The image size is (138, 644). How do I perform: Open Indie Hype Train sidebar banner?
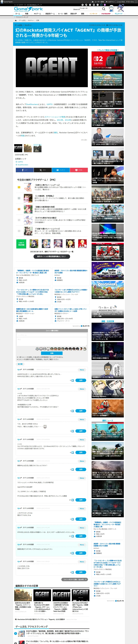[x=107, y=271]
